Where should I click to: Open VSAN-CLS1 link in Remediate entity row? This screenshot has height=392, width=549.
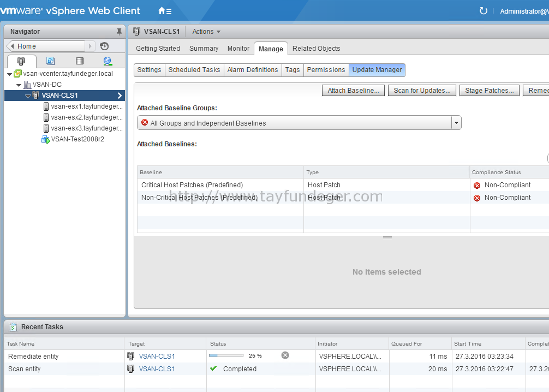pyautogui.click(x=157, y=357)
